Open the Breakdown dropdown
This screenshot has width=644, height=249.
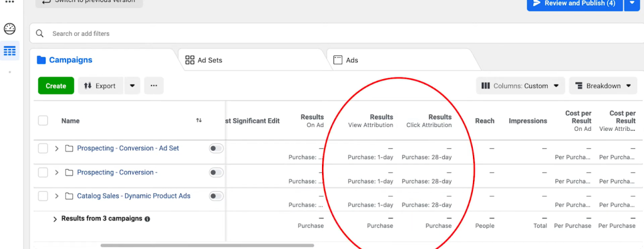[x=603, y=86]
